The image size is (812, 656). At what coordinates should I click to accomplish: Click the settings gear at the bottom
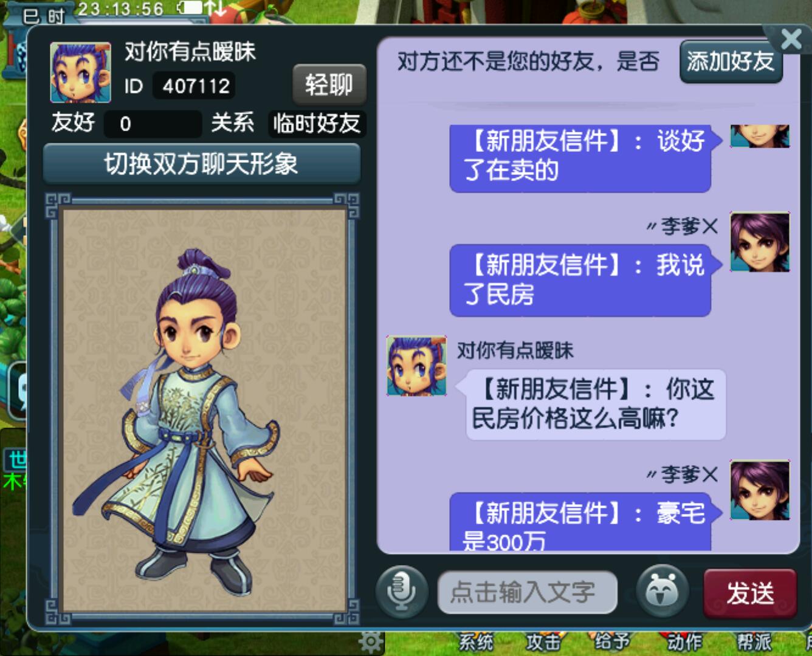pyautogui.click(x=371, y=641)
